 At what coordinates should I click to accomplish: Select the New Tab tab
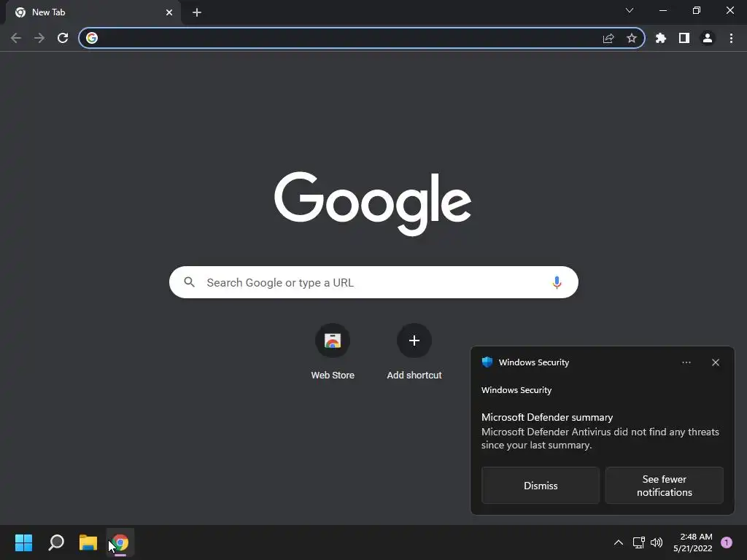click(x=93, y=12)
